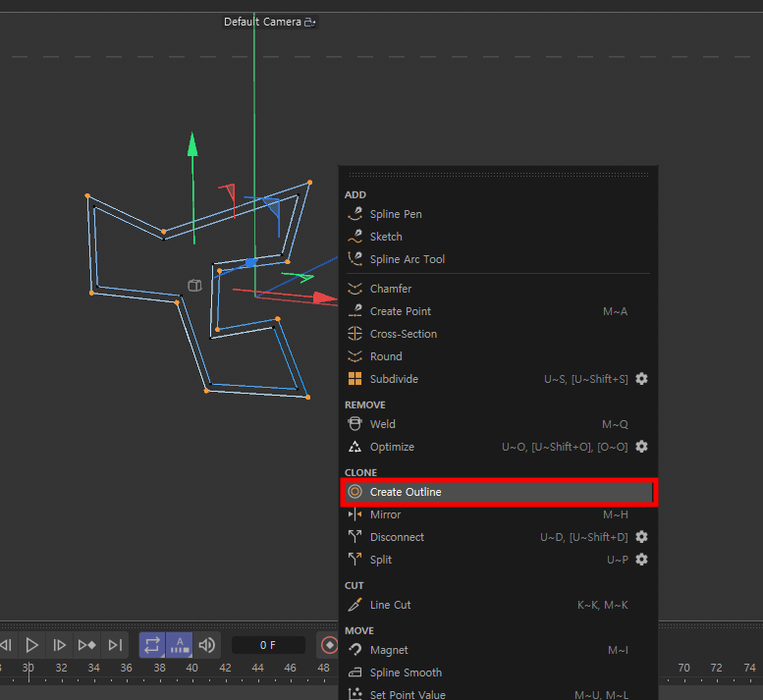
Task: Toggle sound during playback
Action: tap(207, 645)
